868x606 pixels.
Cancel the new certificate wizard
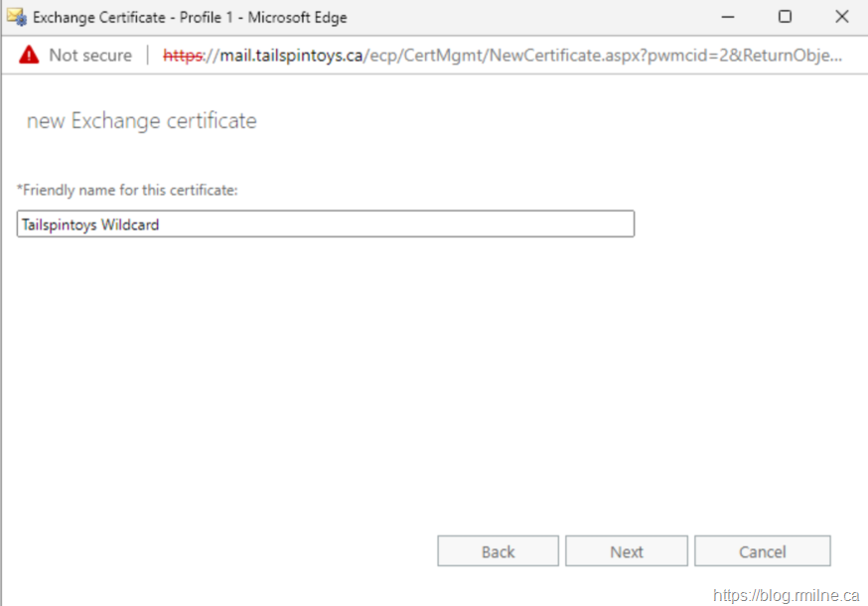tap(762, 551)
